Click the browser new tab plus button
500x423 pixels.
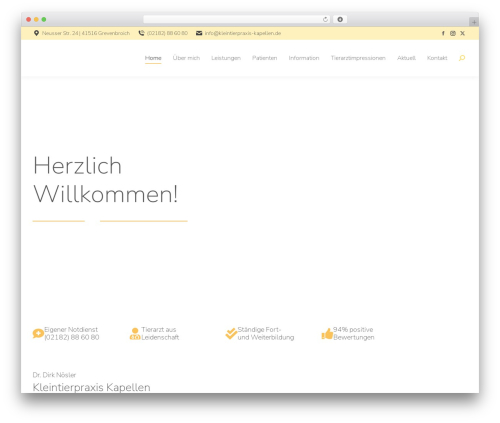coord(474,22)
